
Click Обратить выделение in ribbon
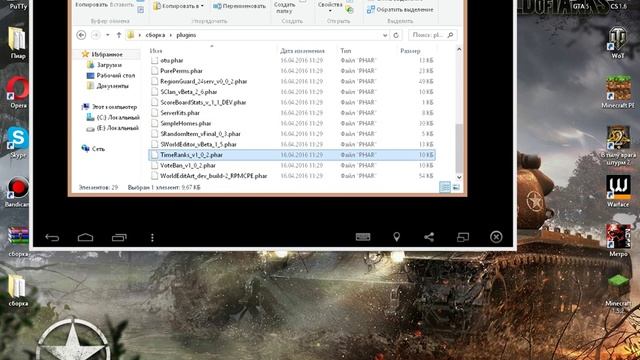pos(400,9)
